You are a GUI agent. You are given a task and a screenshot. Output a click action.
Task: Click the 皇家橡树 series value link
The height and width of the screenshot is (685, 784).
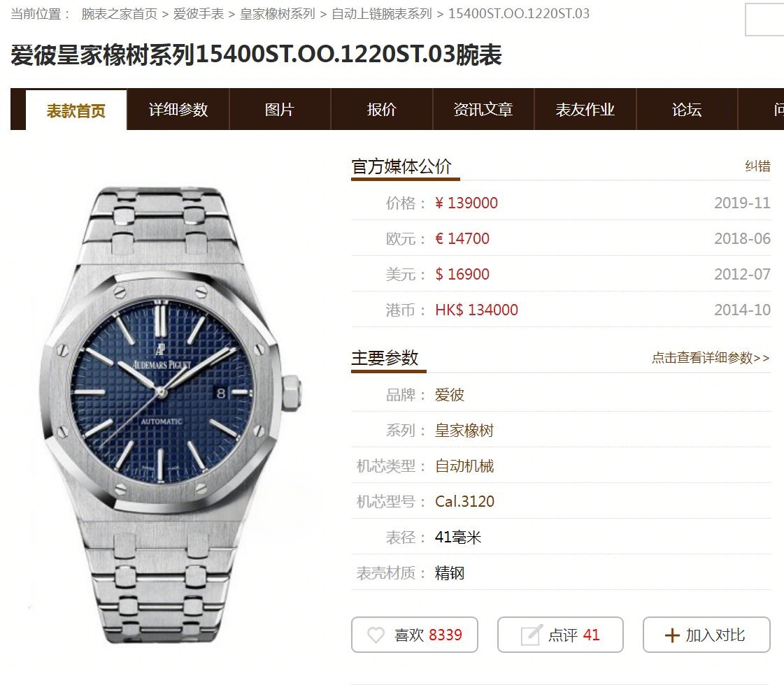pyautogui.click(x=464, y=430)
